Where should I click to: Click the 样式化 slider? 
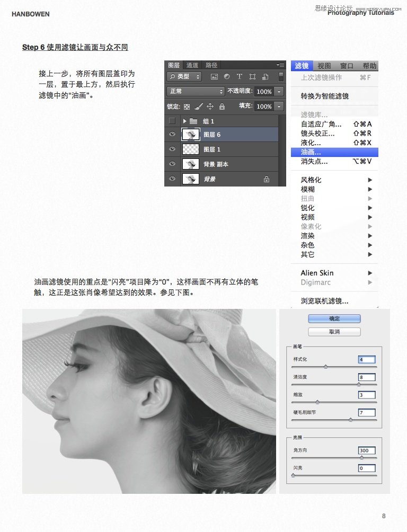tap(334, 367)
